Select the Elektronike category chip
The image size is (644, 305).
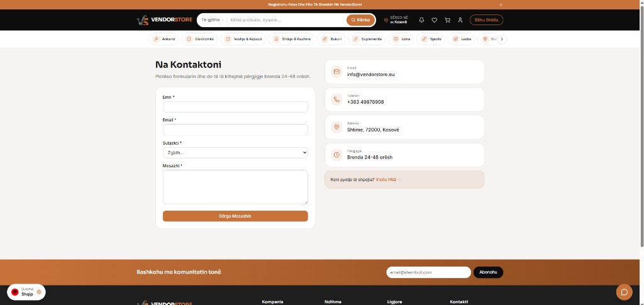click(x=199, y=39)
